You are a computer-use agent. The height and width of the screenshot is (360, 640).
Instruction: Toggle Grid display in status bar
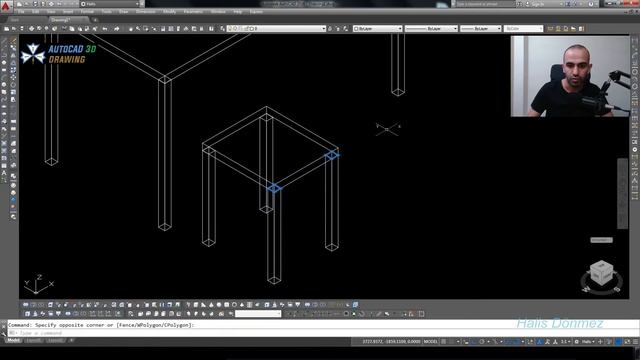point(443,342)
